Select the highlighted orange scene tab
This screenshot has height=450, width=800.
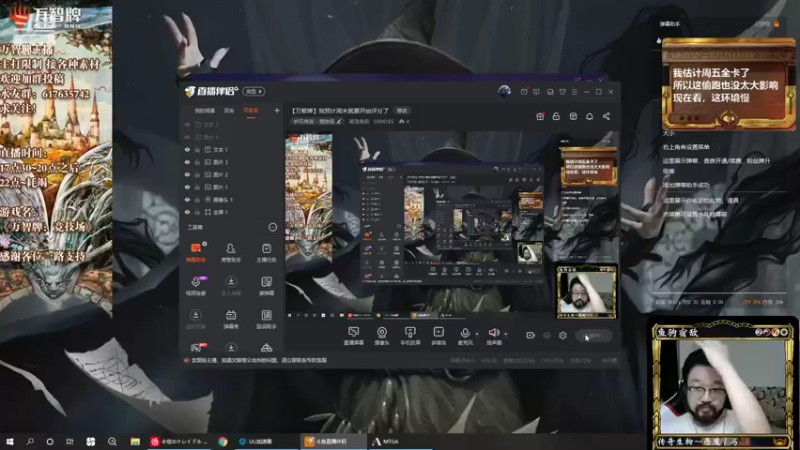pos(251,111)
